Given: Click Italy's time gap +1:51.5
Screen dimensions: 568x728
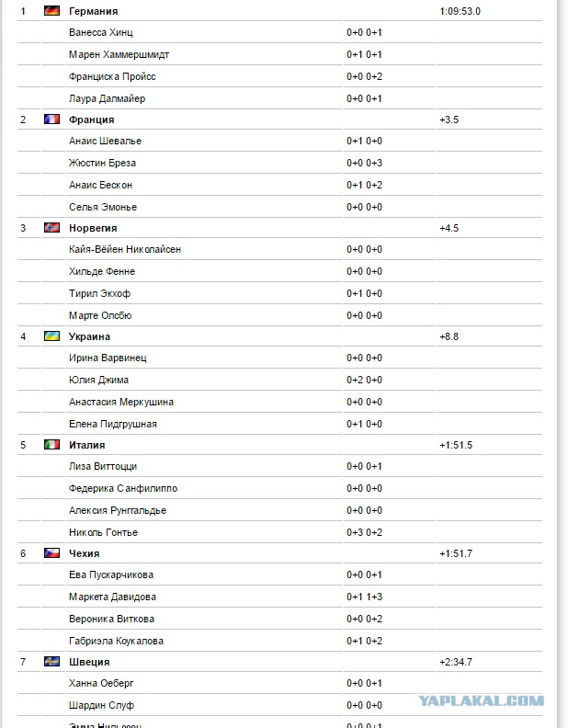Looking at the screenshot, I should coord(456,445).
